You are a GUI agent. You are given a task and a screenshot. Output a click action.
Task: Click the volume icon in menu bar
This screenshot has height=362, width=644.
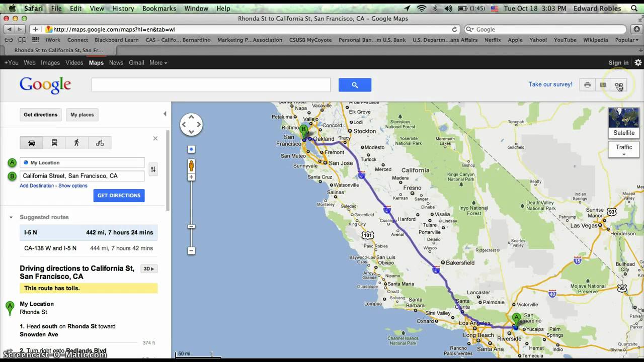448,8
